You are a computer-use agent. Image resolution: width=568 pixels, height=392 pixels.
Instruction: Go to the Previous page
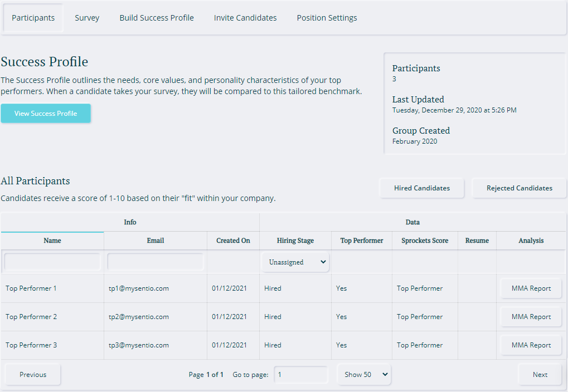click(32, 374)
